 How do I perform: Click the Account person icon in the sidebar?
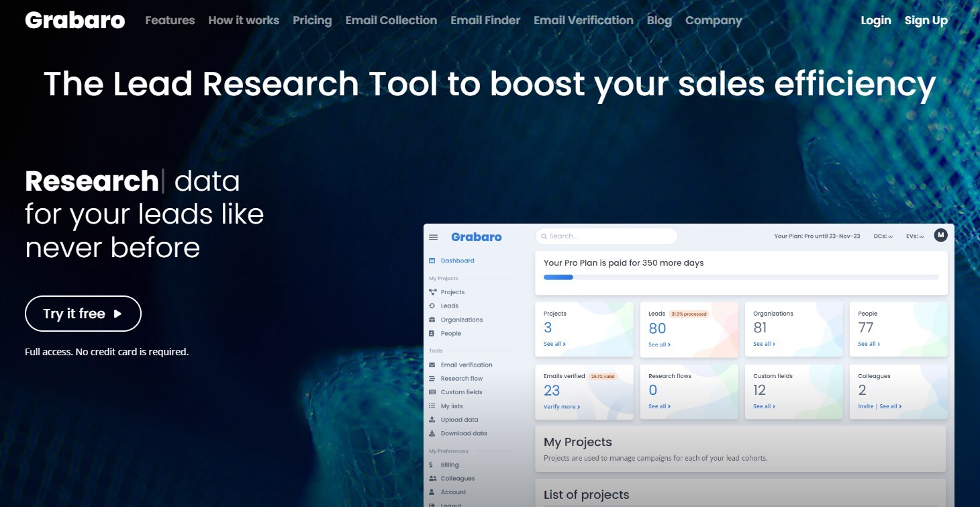pyautogui.click(x=432, y=492)
